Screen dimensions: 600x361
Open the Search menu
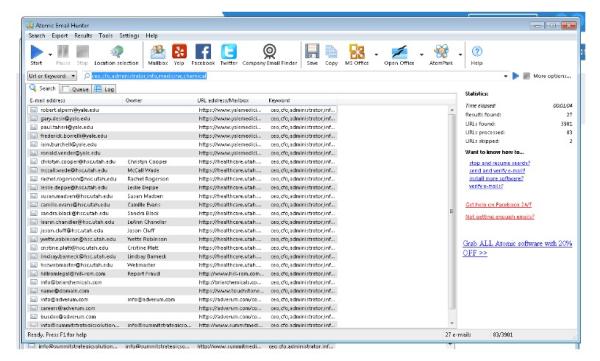tap(37, 36)
